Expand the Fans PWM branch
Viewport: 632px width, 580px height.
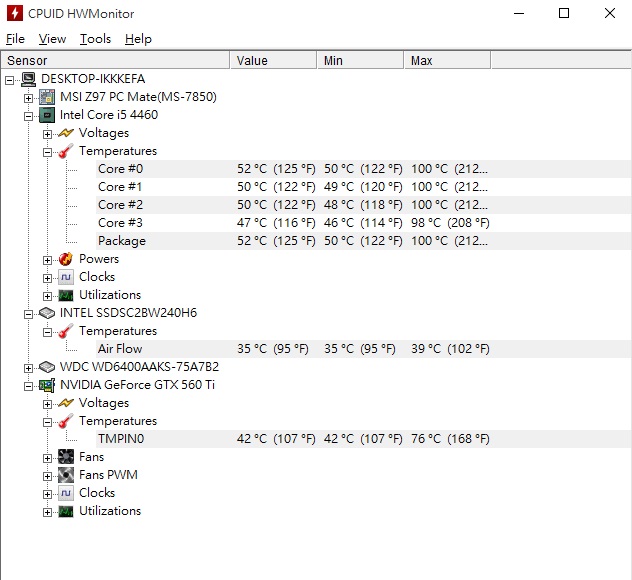pyautogui.click(x=47, y=476)
